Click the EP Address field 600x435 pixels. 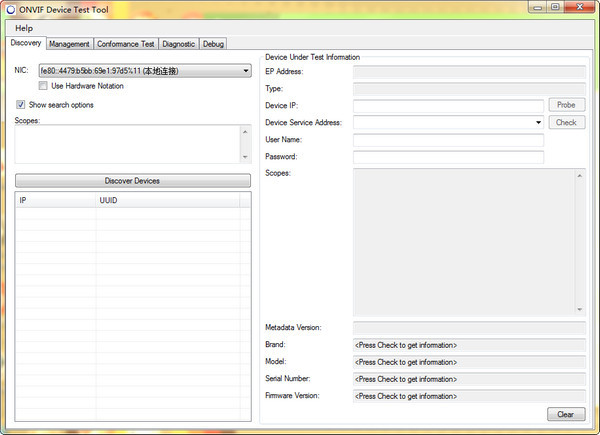(x=469, y=72)
